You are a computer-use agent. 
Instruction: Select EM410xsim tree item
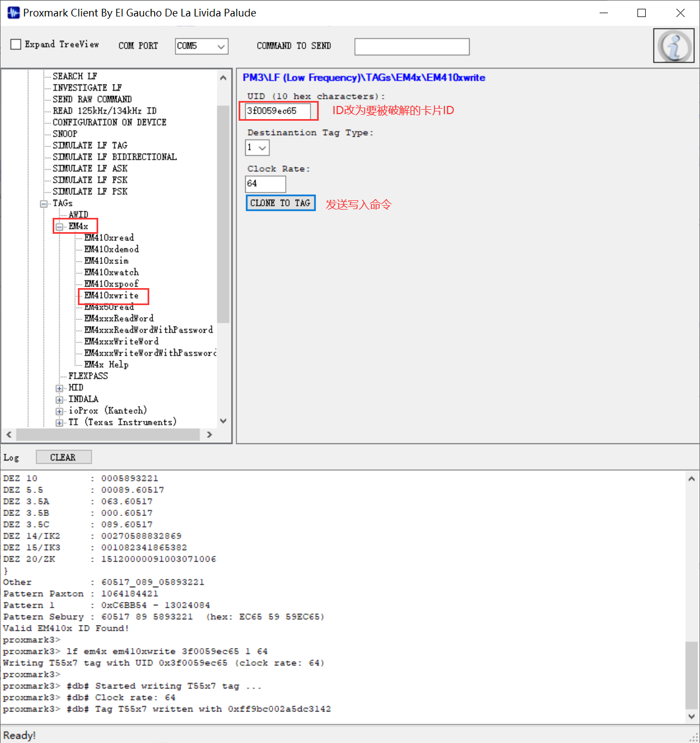[106, 261]
